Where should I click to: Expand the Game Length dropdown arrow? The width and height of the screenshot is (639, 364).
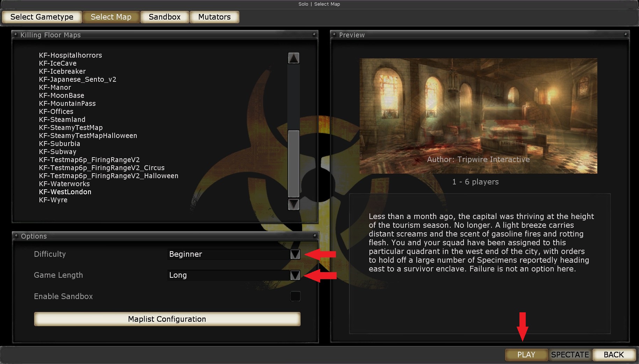295,275
